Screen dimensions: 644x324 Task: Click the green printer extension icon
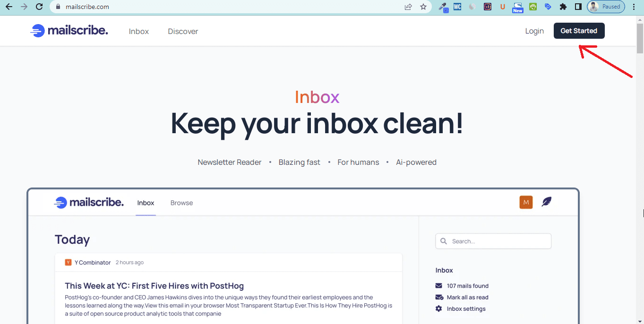click(533, 7)
